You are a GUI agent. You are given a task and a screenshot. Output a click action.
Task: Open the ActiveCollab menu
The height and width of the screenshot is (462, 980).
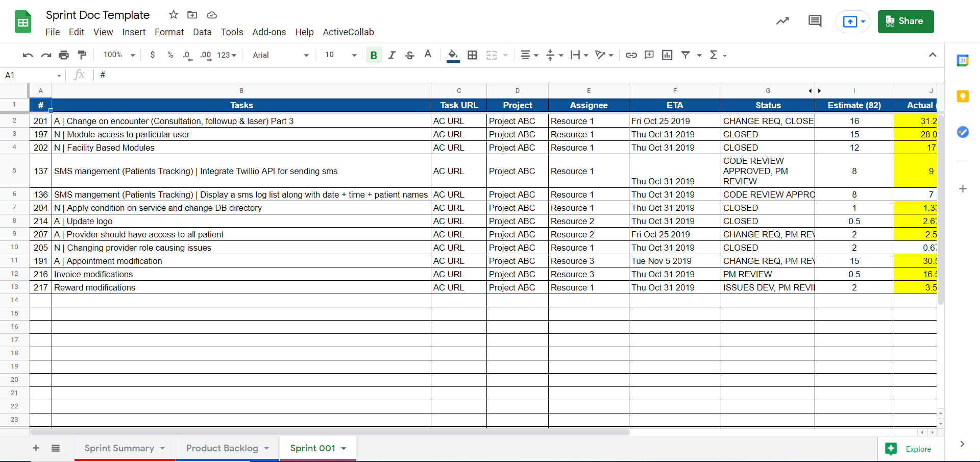point(348,32)
